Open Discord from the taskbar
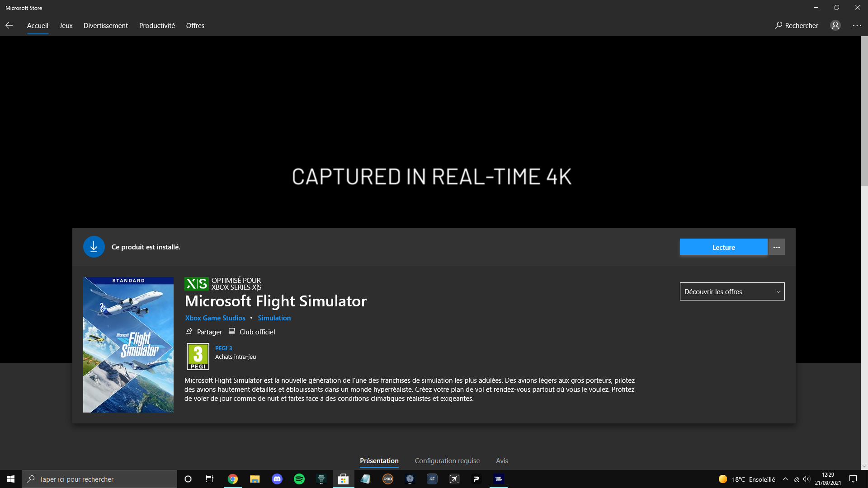 [277, 479]
